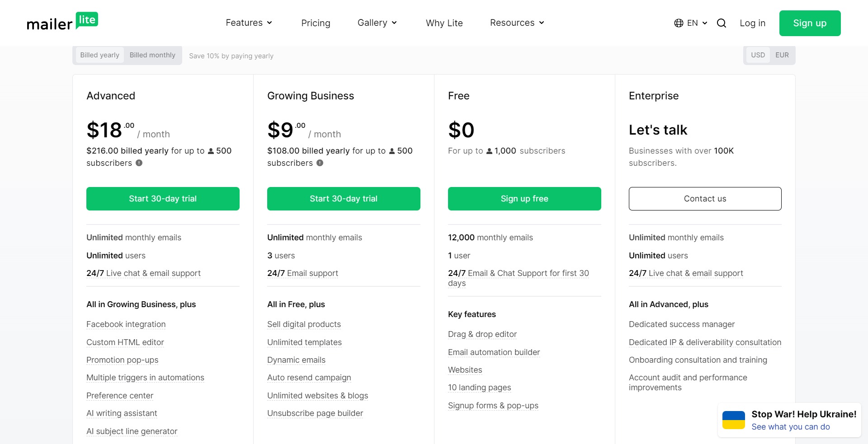Open the search magnifier icon
The height and width of the screenshot is (444, 868).
coord(722,23)
